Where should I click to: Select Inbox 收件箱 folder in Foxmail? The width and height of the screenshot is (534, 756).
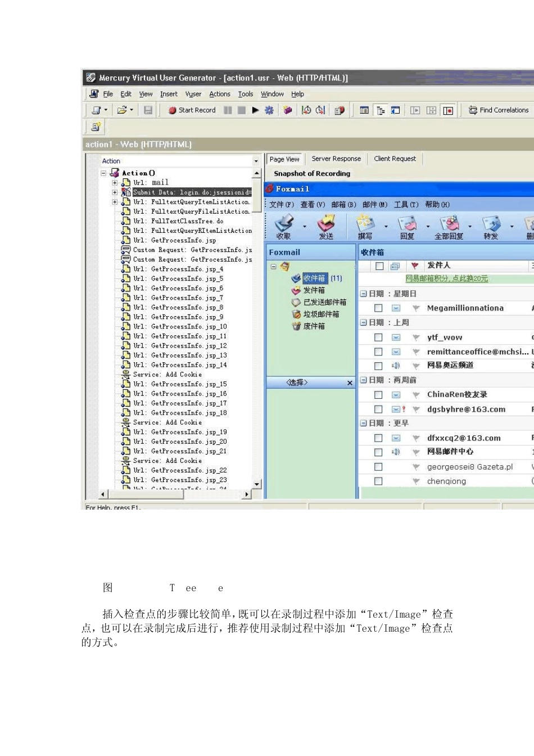tap(315, 278)
